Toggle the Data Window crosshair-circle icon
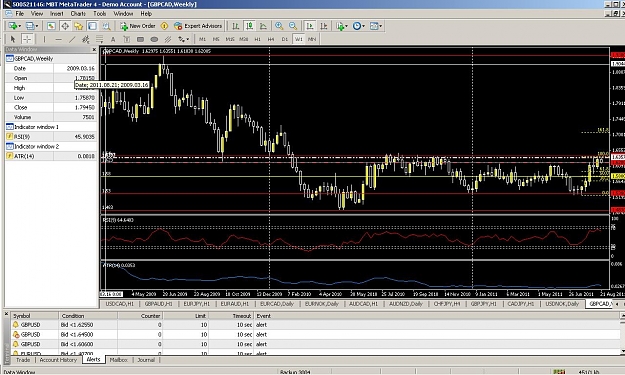Screen dimensions: 625x375 pos(65,26)
